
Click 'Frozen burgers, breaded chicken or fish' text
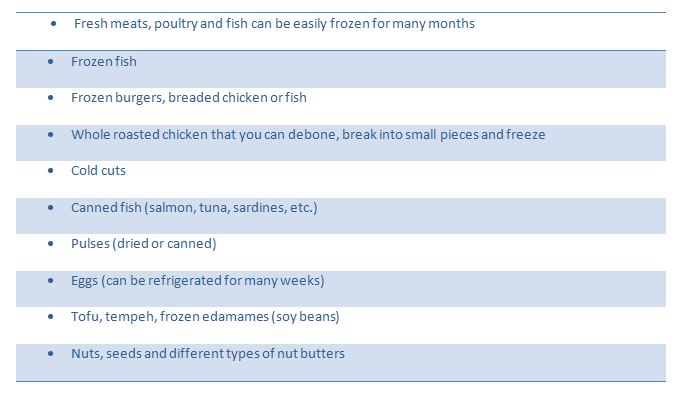pyautogui.click(x=189, y=97)
